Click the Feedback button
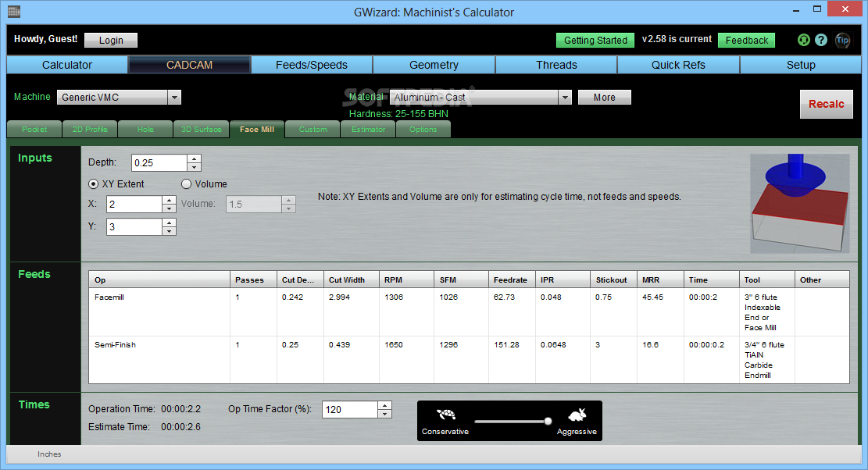868x470 pixels. click(x=746, y=41)
